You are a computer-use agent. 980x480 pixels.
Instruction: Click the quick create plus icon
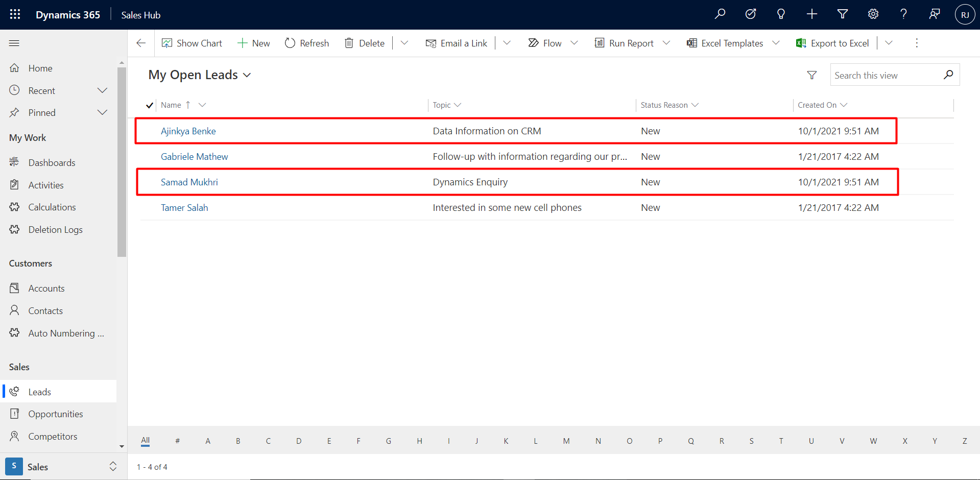(812, 14)
